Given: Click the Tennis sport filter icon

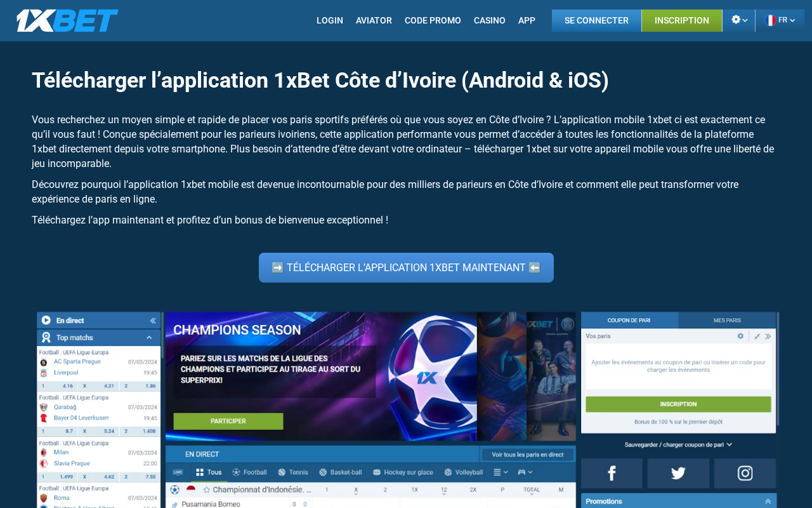Looking at the screenshot, I should click(x=282, y=472).
